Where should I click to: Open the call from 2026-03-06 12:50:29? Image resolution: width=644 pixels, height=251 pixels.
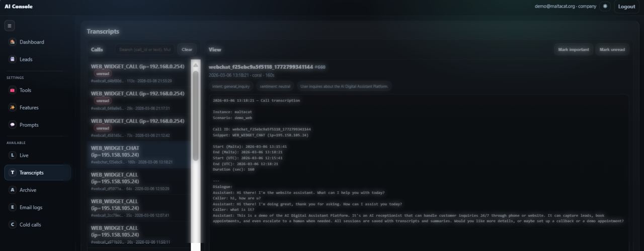(x=139, y=181)
